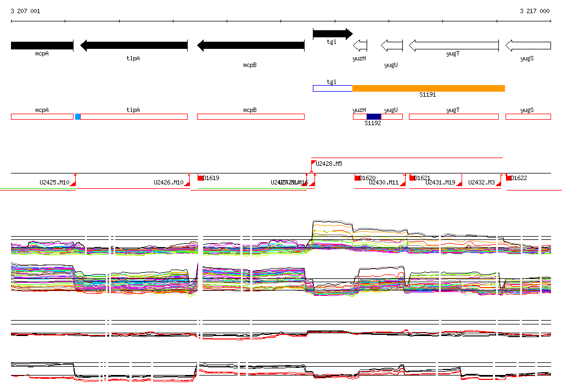The height and width of the screenshot is (392, 562).
Task: Click the white yugS gene arrow
Action: pyautogui.click(x=528, y=46)
